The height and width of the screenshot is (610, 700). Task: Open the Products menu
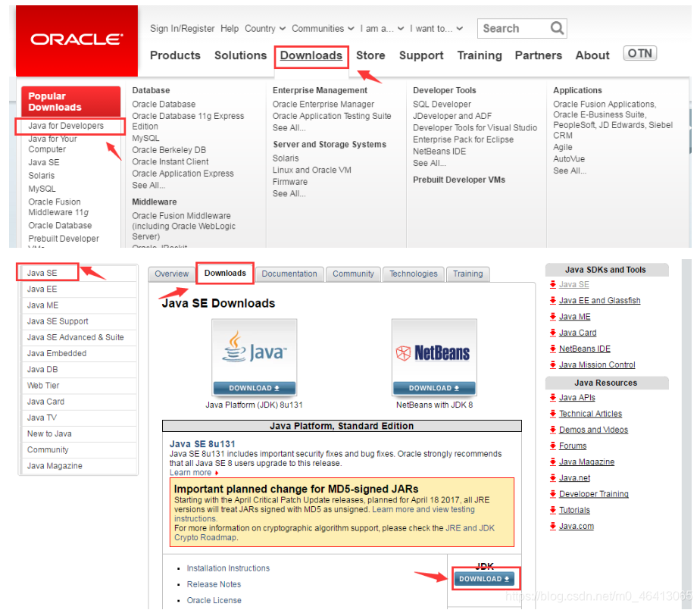click(175, 55)
